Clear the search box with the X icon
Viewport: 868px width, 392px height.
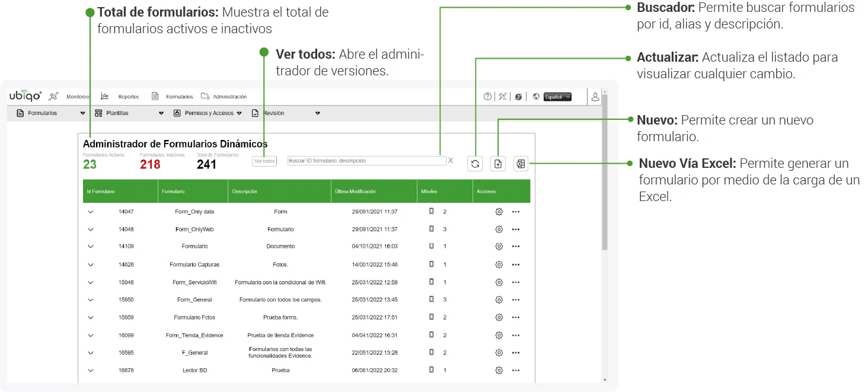pyautogui.click(x=451, y=161)
